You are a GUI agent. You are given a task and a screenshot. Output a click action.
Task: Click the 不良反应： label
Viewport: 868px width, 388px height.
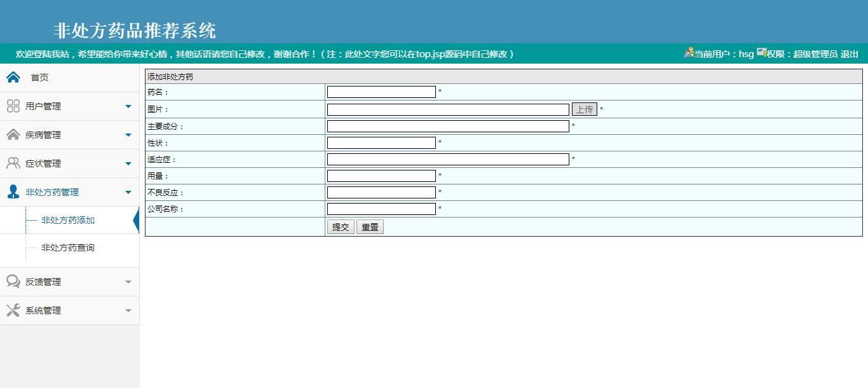click(x=166, y=193)
